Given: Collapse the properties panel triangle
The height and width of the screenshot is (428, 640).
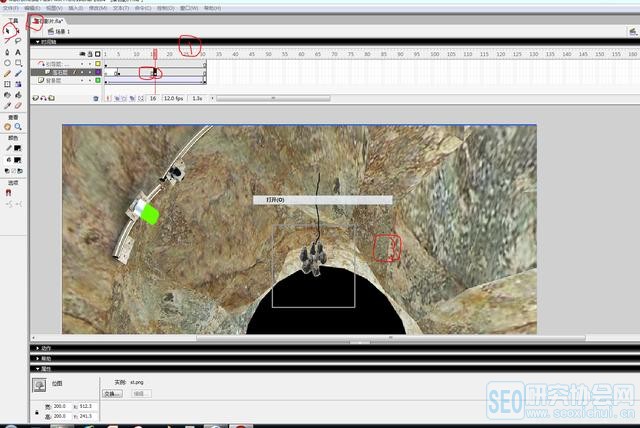Looking at the screenshot, I should tap(38, 369).
